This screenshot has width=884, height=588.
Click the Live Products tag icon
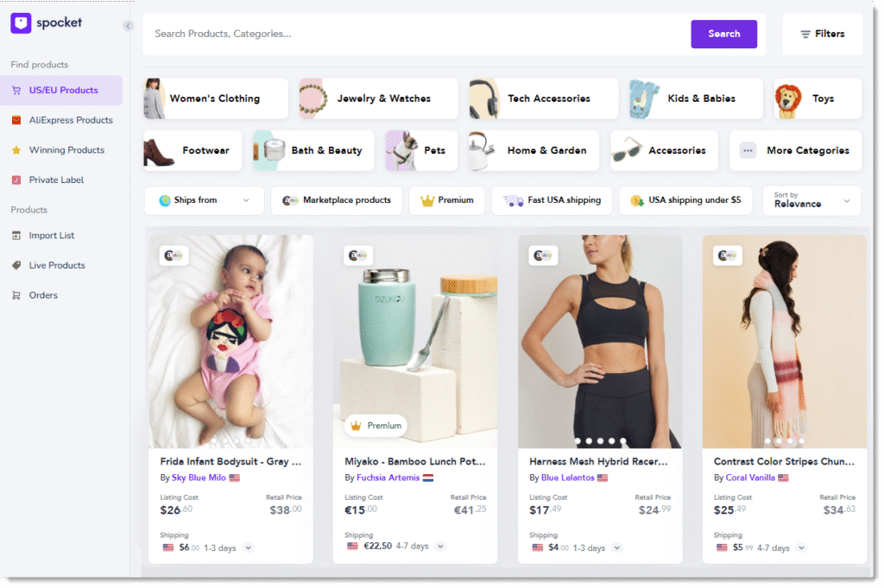pos(16,265)
